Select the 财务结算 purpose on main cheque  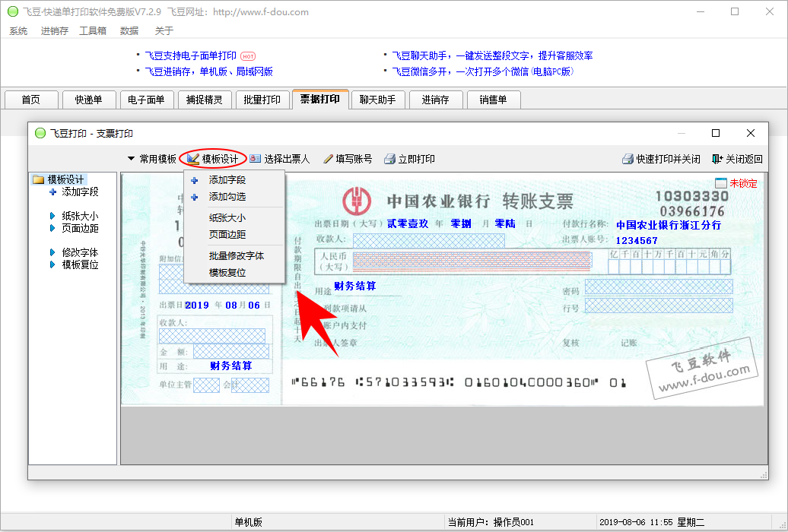(x=354, y=286)
